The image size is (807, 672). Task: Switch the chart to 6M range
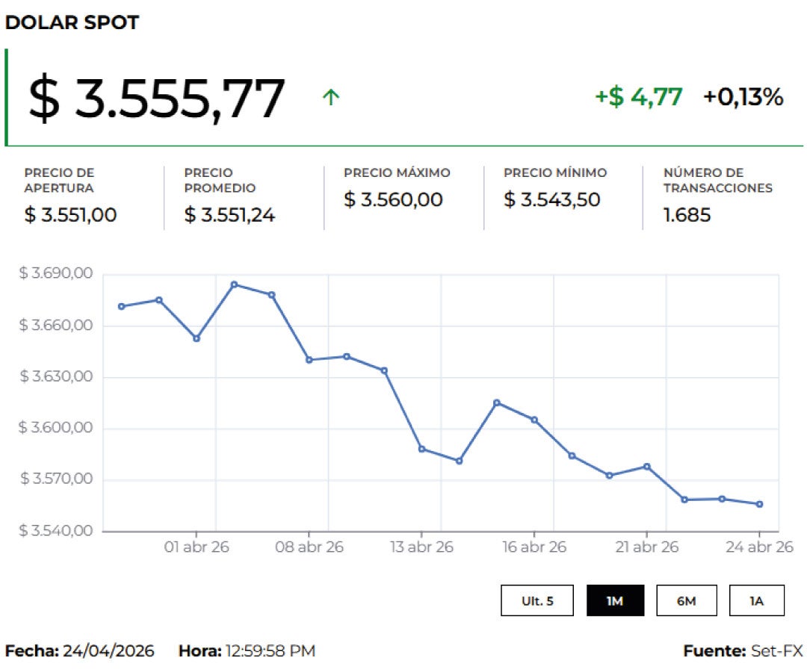[686, 600]
